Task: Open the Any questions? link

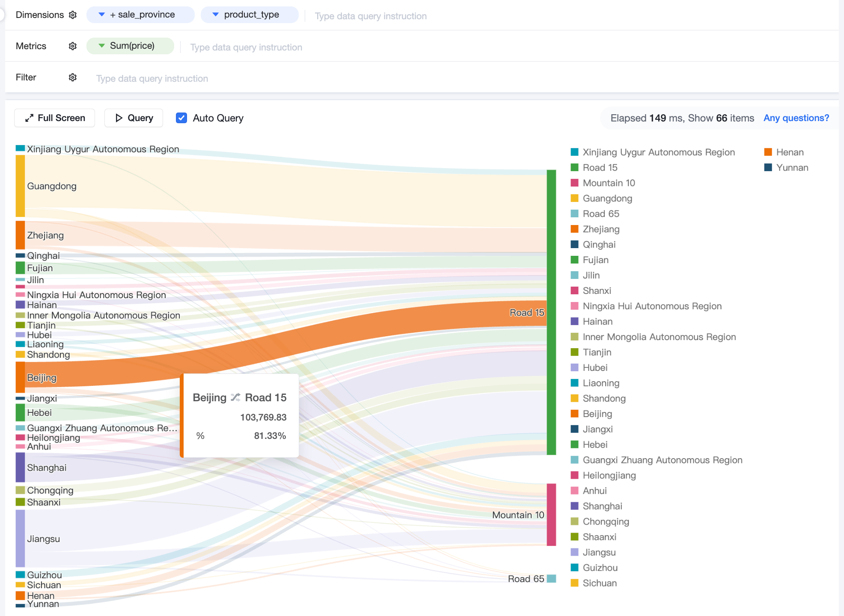Action: point(796,118)
